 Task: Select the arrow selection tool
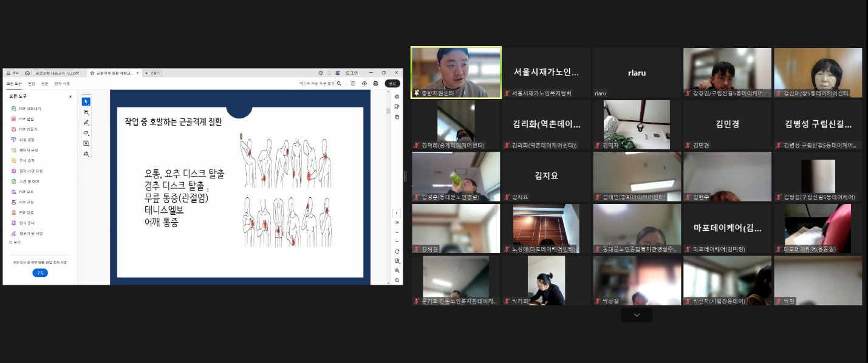tap(86, 101)
